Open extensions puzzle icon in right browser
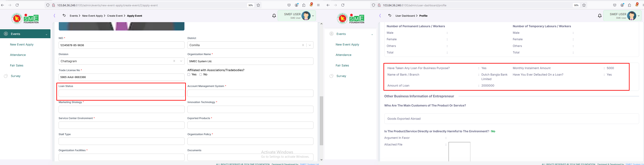Viewport: 644px width, 165px height. [x=630, y=5]
